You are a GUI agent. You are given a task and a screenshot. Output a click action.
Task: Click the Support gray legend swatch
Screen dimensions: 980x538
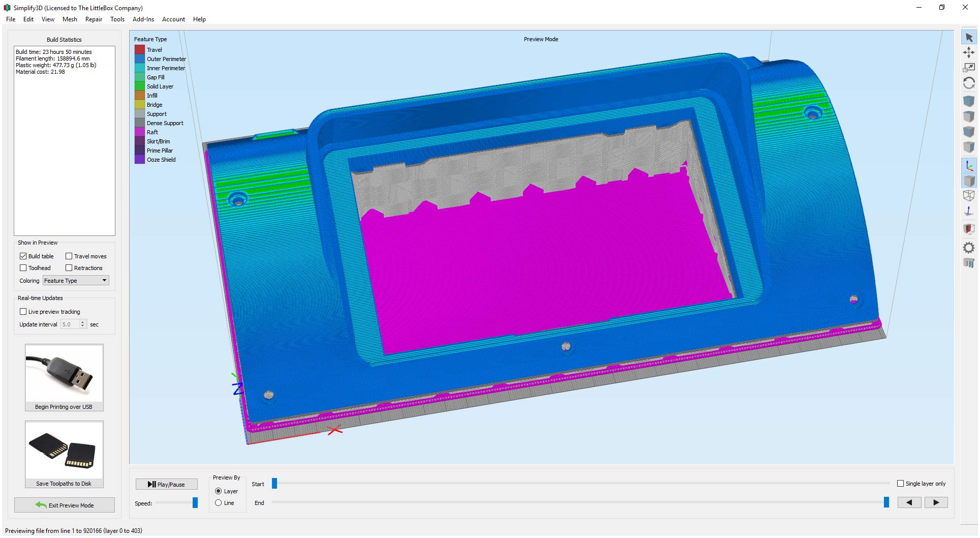(140, 114)
